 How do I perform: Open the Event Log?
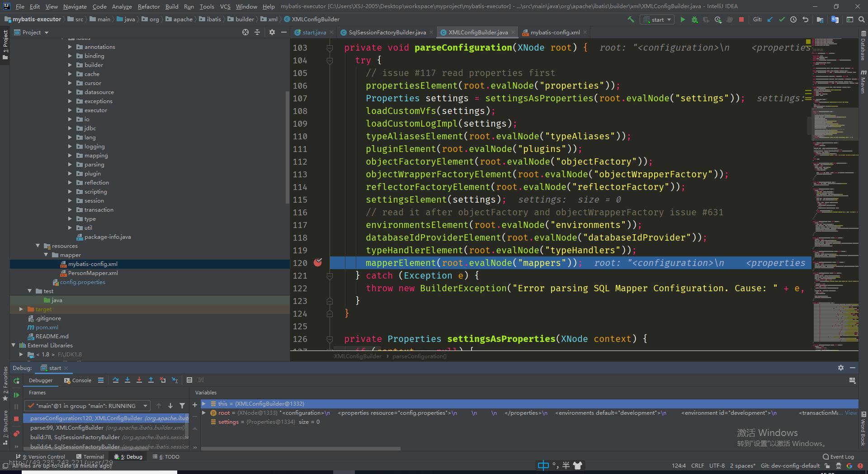point(838,457)
